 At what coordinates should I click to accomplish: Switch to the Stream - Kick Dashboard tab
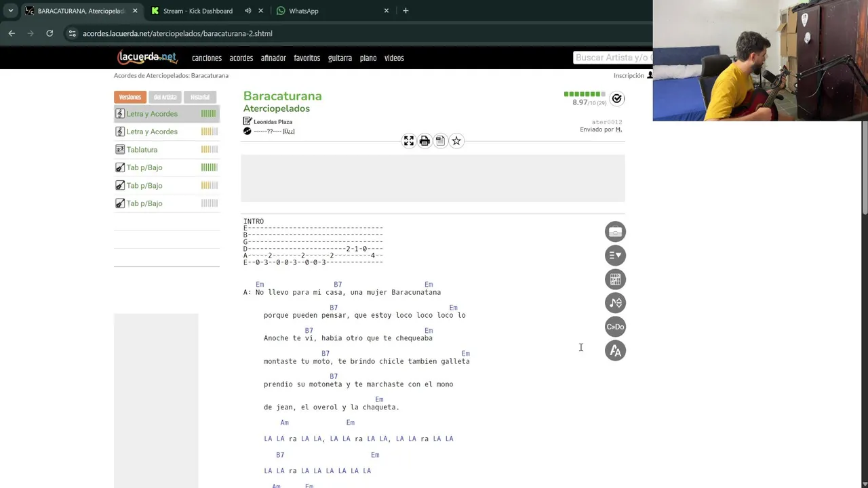click(198, 11)
